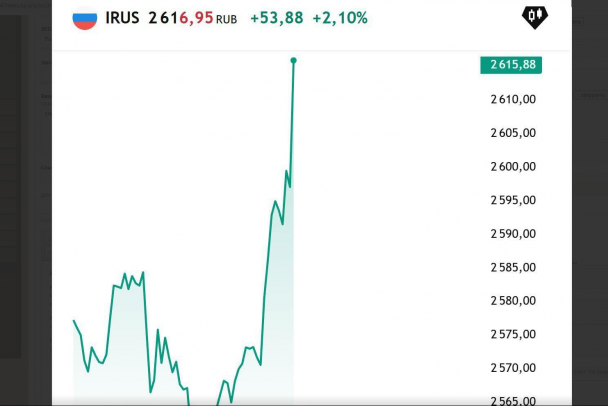Click the IRUS ticker symbol

pos(123,18)
